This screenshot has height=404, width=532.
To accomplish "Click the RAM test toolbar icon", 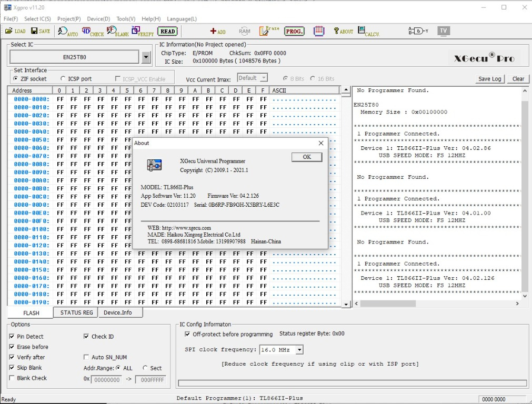I will (x=244, y=32).
